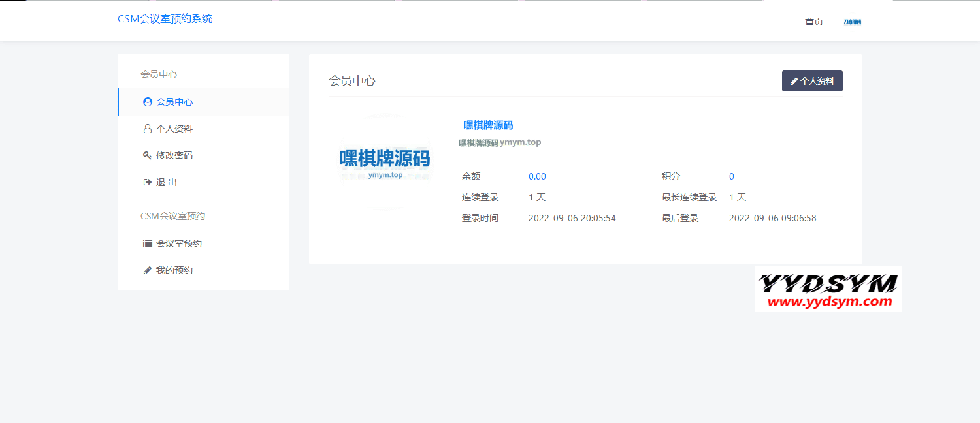The image size is (980, 423).
Task: Open the CSM会议室预约系统 site title link
Action: [x=165, y=19]
